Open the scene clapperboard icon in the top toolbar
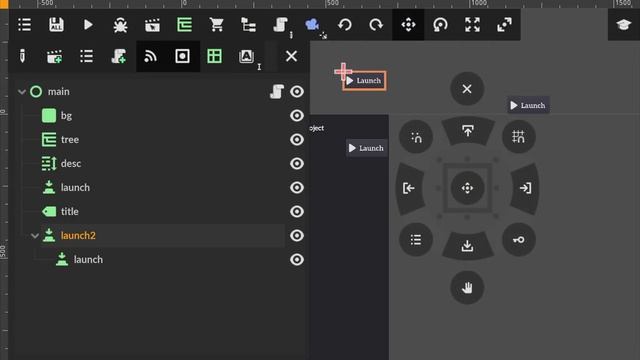 [152, 25]
